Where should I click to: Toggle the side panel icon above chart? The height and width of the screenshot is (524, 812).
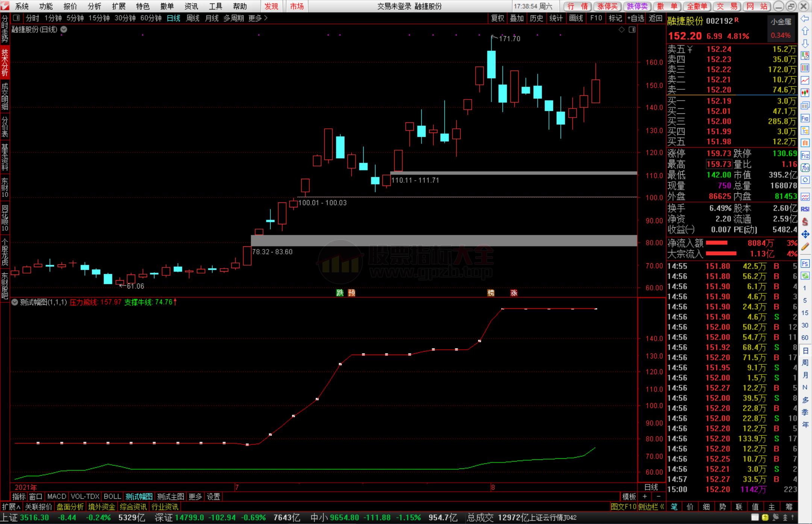(632, 30)
